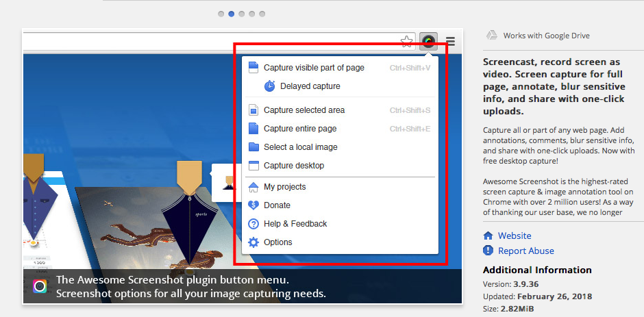Click the Options gear icon
Viewport: 644px width, 317px height.
click(253, 242)
